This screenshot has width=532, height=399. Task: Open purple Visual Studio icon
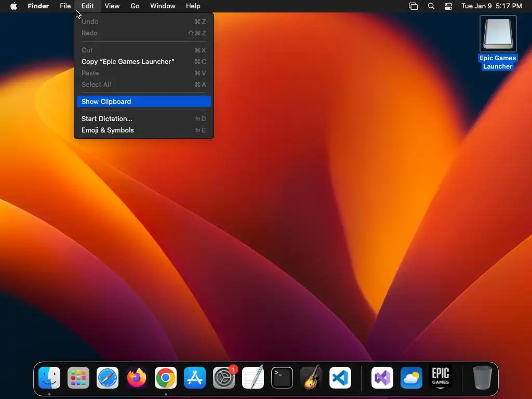[x=382, y=378]
